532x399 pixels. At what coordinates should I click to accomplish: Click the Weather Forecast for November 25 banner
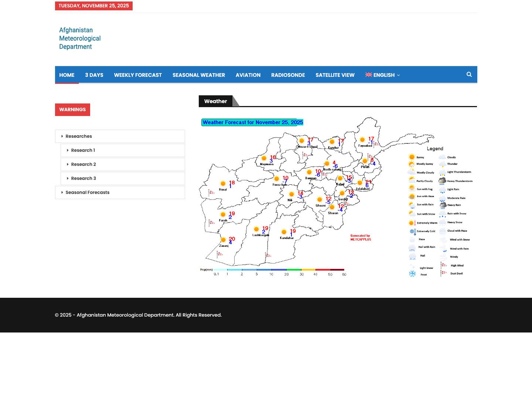252,122
